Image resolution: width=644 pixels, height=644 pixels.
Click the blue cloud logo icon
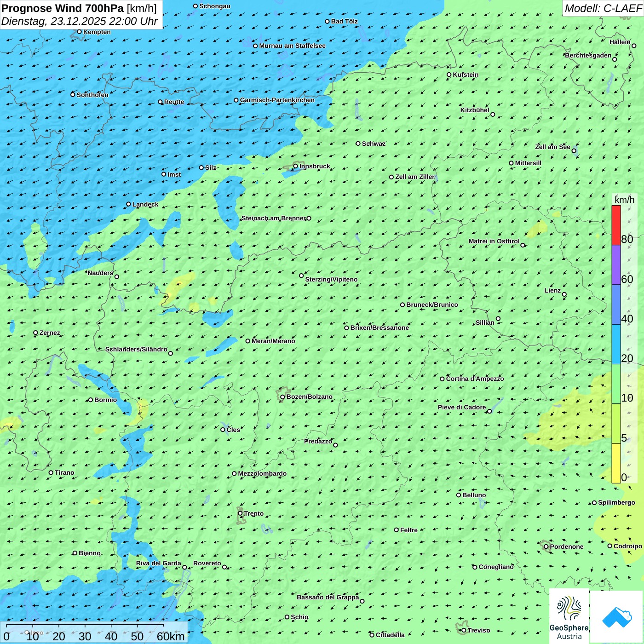[x=616, y=617]
